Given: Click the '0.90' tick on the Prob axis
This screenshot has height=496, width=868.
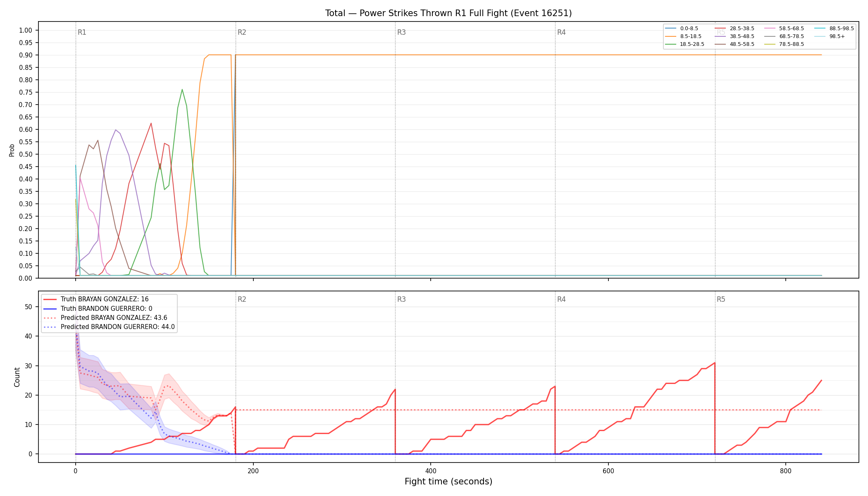Looking at the screenshot, I should [x=26, y=55].
